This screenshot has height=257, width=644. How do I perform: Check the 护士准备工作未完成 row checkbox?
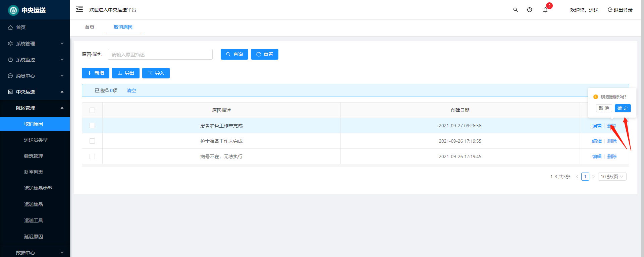click(x=92, y=141)
